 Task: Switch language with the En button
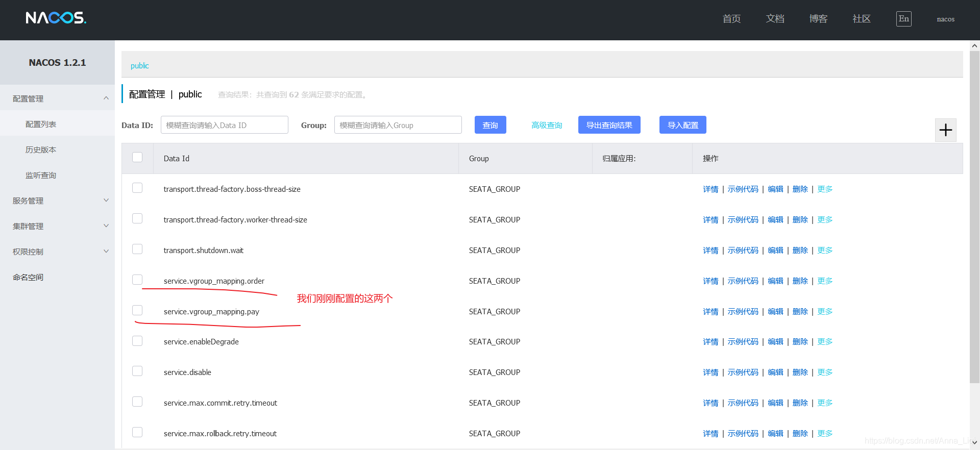904,19
